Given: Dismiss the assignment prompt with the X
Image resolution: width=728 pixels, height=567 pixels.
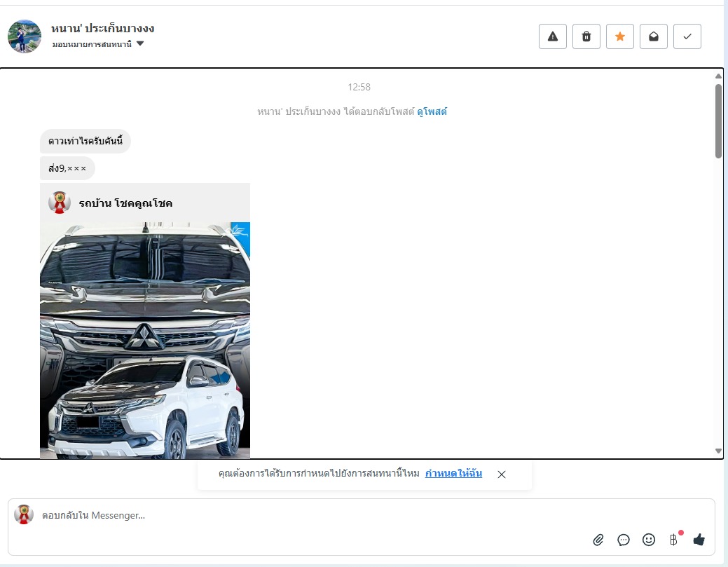Looking at the screenshot, I should click(x=502, y=474).
